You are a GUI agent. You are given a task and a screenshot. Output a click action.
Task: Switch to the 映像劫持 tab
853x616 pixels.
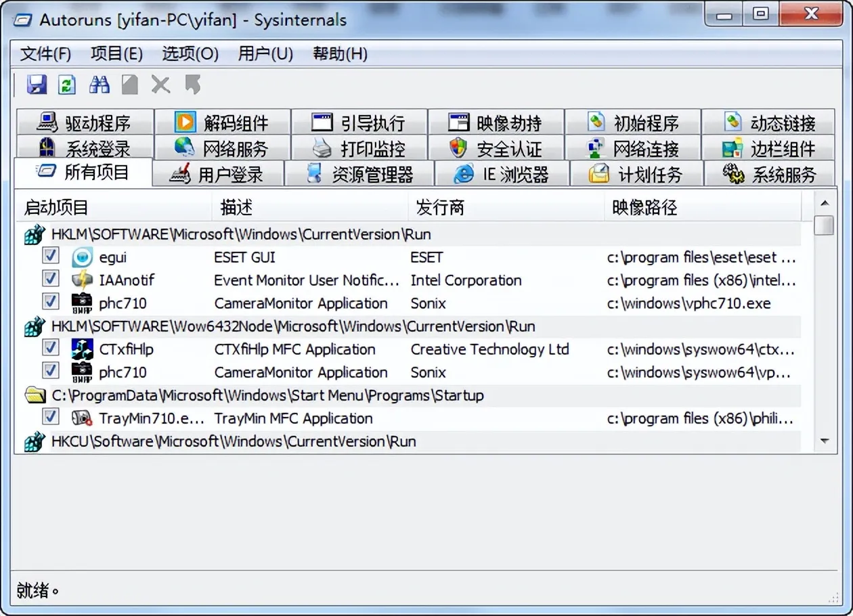(x=496, y=123)
